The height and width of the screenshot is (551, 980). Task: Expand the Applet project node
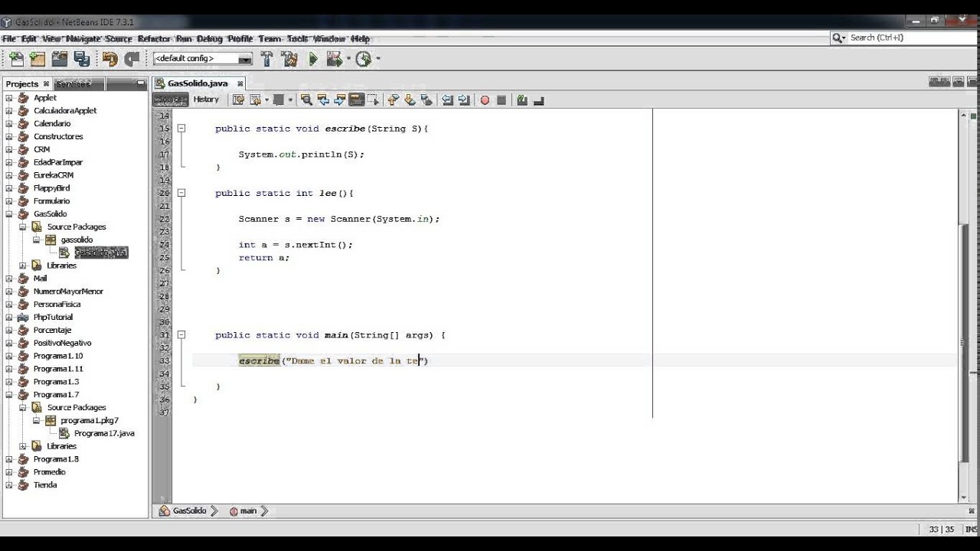click(9, 98)
